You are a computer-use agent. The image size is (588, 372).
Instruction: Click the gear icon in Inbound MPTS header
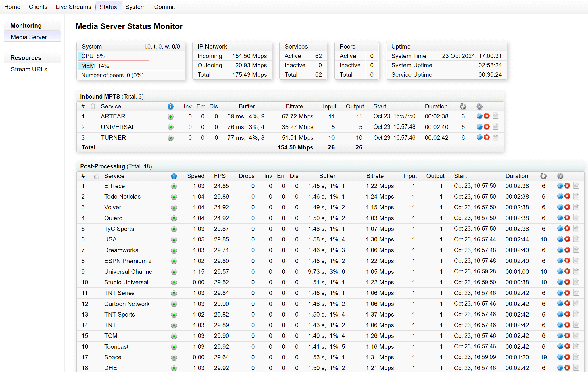(479, 106)
